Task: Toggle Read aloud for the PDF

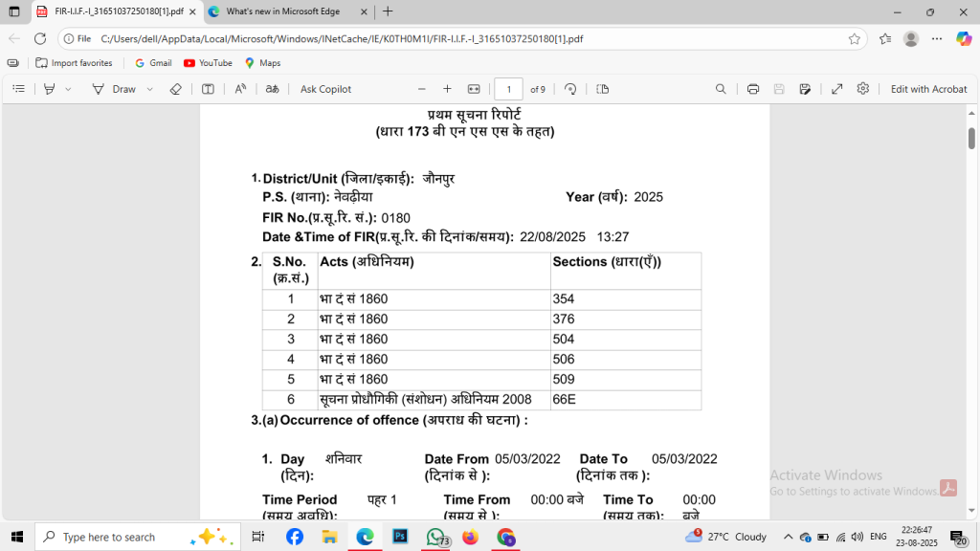Action: tap(240, 89)
